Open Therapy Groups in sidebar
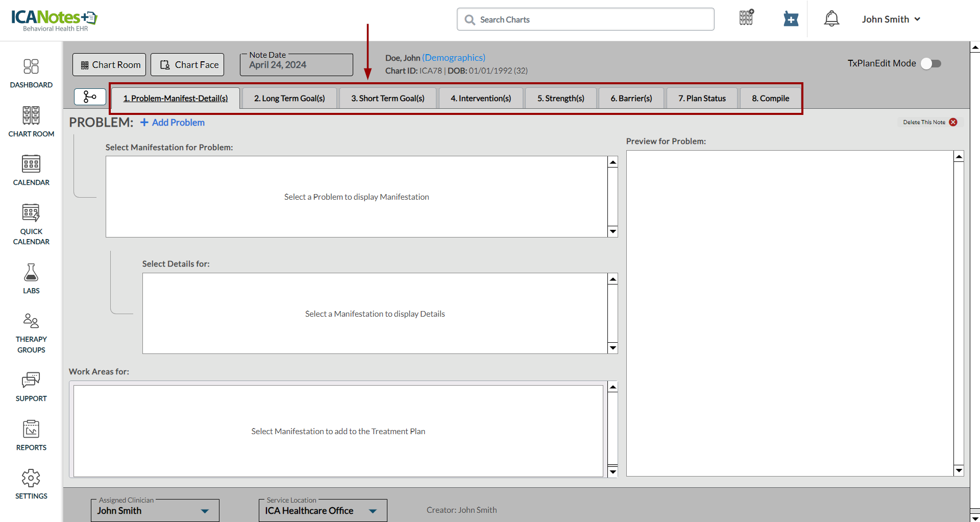The image size is (980, 522). (31, 333)
